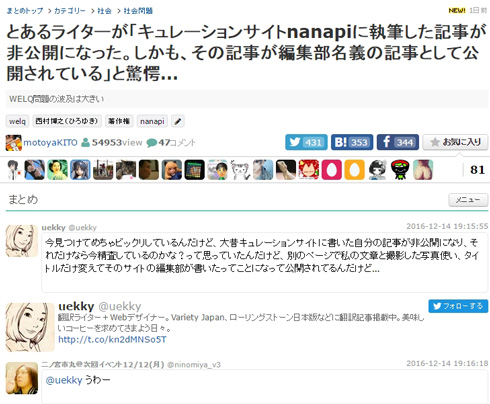Select the welq tag
Viewport: 490px width, 404px height.
(x=17, y=121)
